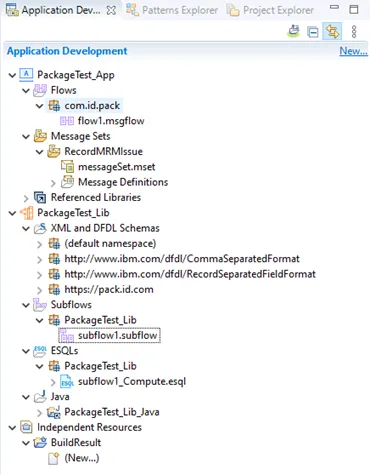Collapse the Message Sets node
Screen dimensions: 370x475
coord(26,136)
